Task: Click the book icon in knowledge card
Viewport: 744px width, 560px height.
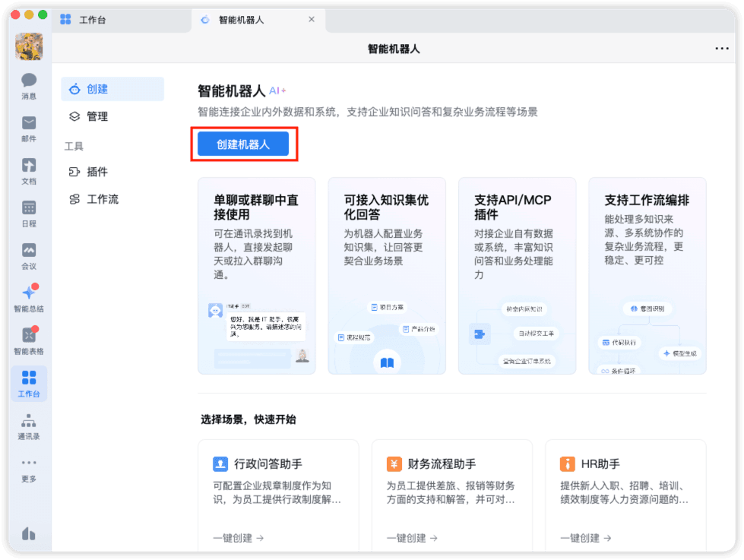Action: point(387,362)
